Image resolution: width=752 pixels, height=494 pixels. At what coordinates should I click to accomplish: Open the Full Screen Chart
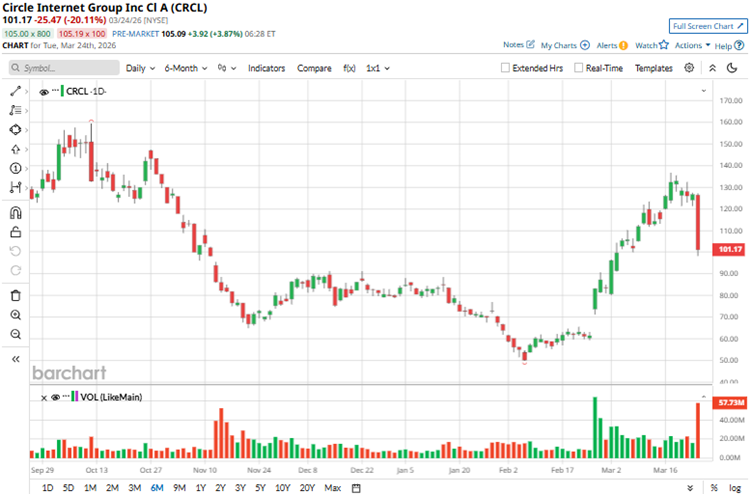(x=708, y=26)
